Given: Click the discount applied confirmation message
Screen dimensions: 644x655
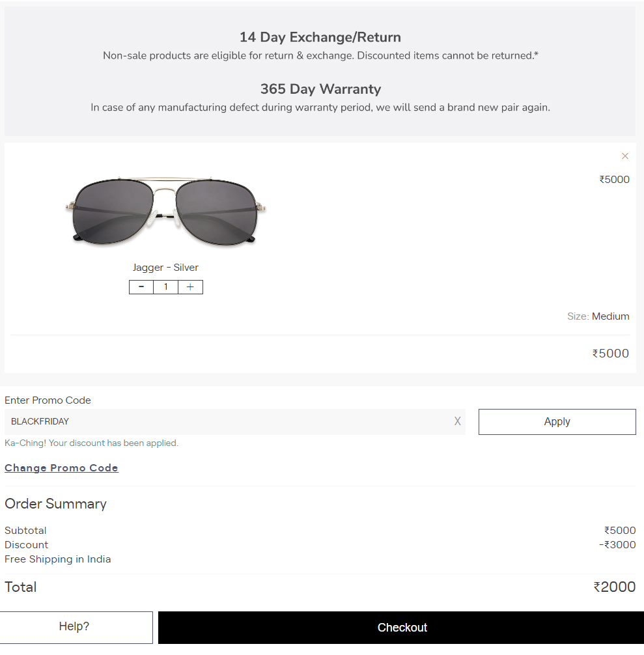Looking at the screenshot, I should (91, 442).
